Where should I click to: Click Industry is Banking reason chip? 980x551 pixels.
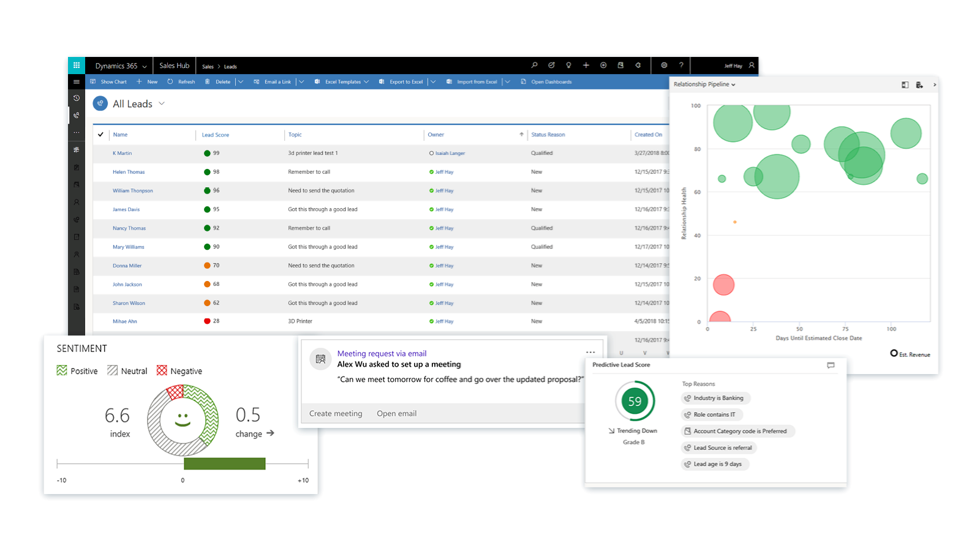[715, 398]
